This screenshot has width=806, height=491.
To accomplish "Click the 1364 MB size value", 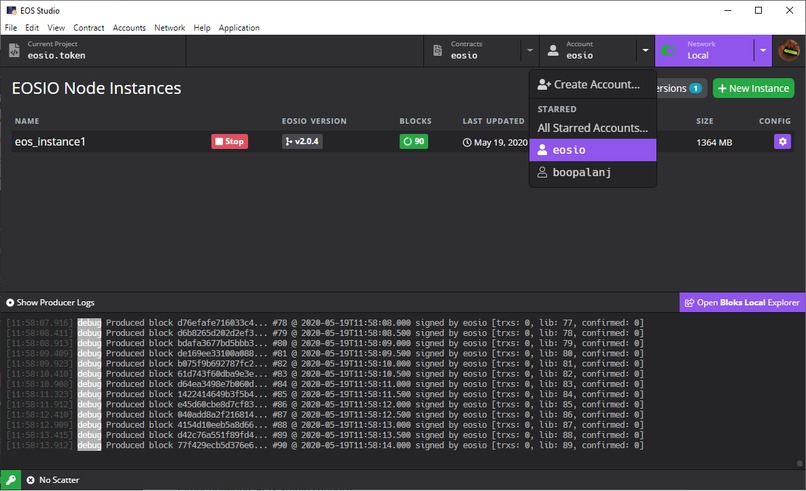I will pos(714,142).
